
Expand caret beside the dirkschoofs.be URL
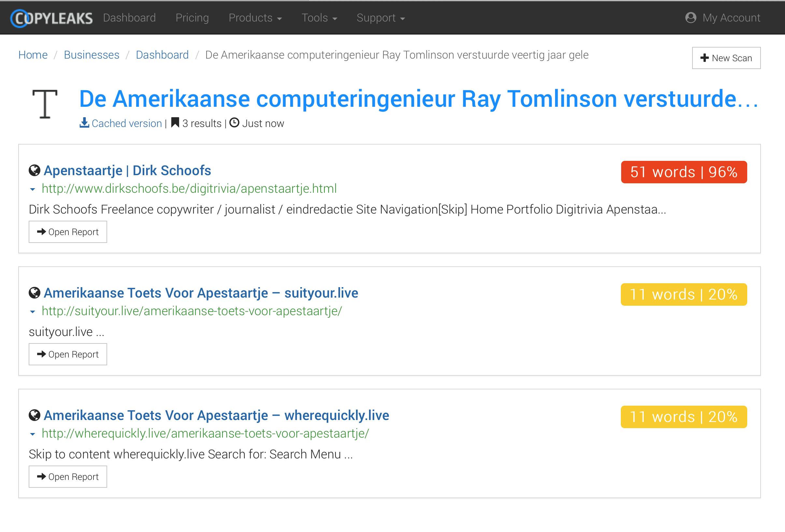pos(33,189)
